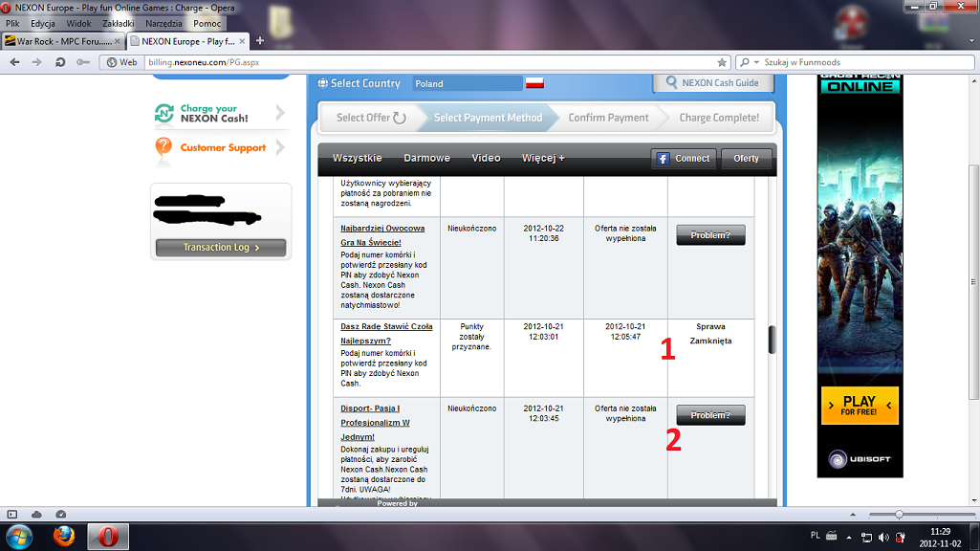Open the Pomoc menu
The width and height of the screenshot is (980, 551).
pos(207,24)
